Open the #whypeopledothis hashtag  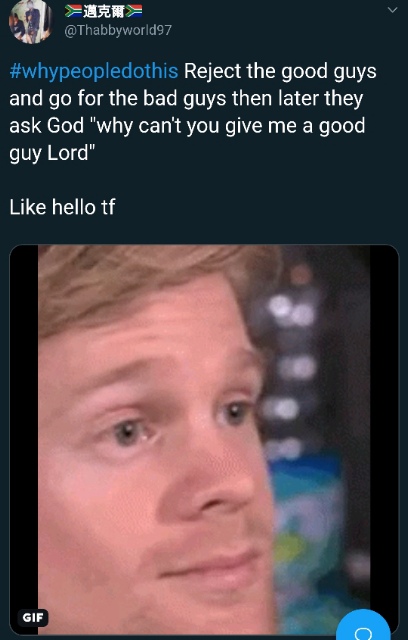(x=94, y=71)
